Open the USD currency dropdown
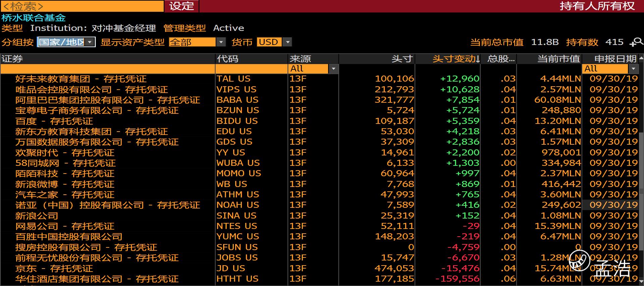 [287, 42]
